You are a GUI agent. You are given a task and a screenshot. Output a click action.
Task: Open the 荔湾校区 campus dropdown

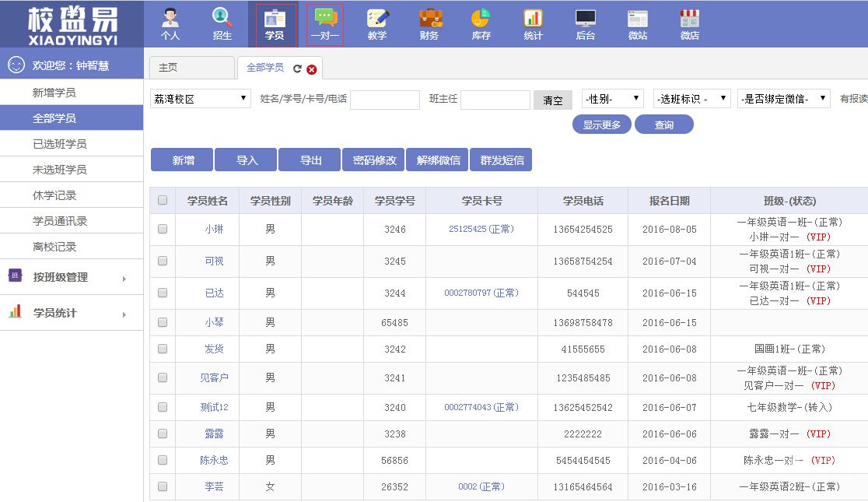click(200, 99)
